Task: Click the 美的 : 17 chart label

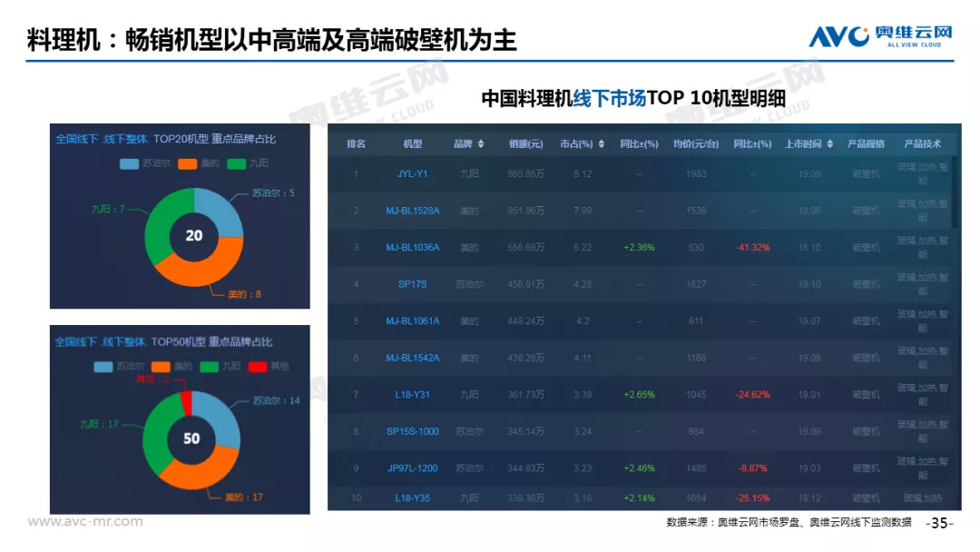Action: coord(244,498)
